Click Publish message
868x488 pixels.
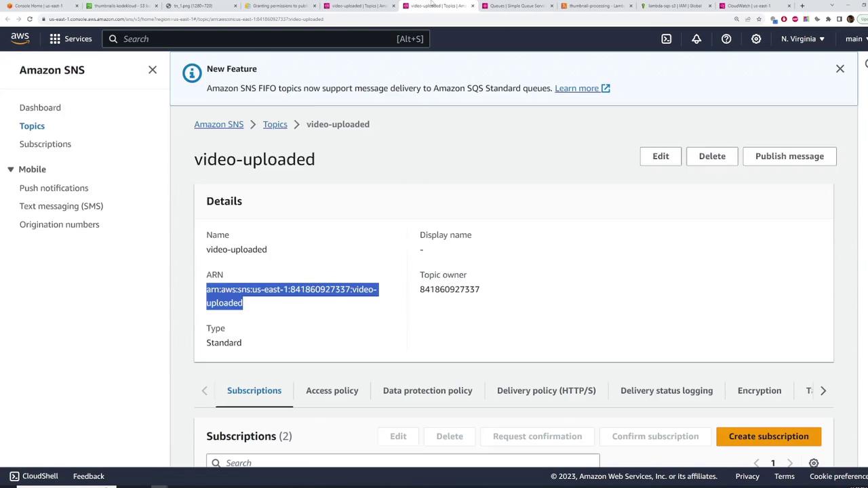789,156
